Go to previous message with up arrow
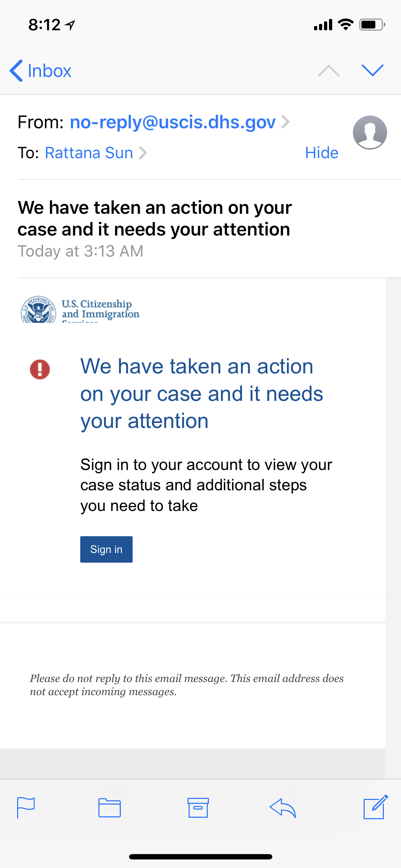401x868 pixels. (328, 71)
